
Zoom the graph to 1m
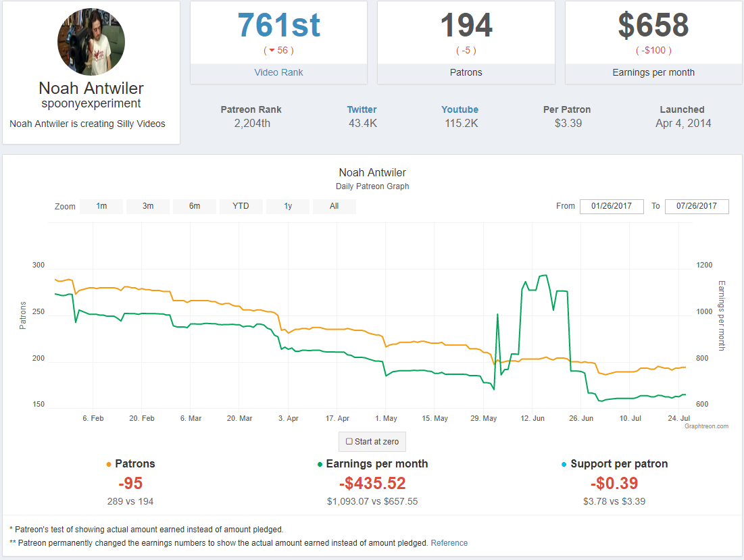point(101,206)
